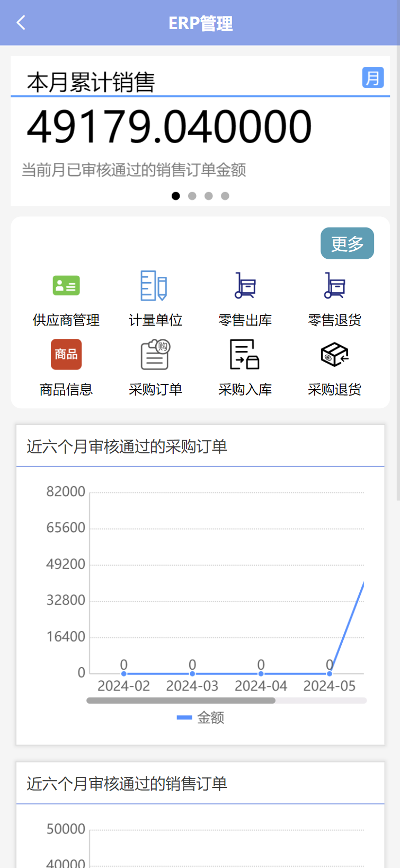Click the 32800 y-axis label
The image size is (400, 868).
coord(66,600)
